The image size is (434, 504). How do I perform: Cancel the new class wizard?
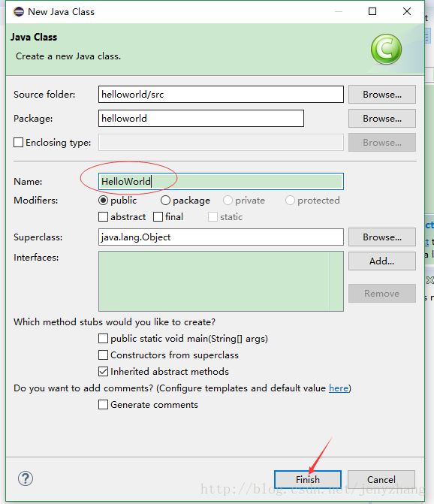point(381,479)
